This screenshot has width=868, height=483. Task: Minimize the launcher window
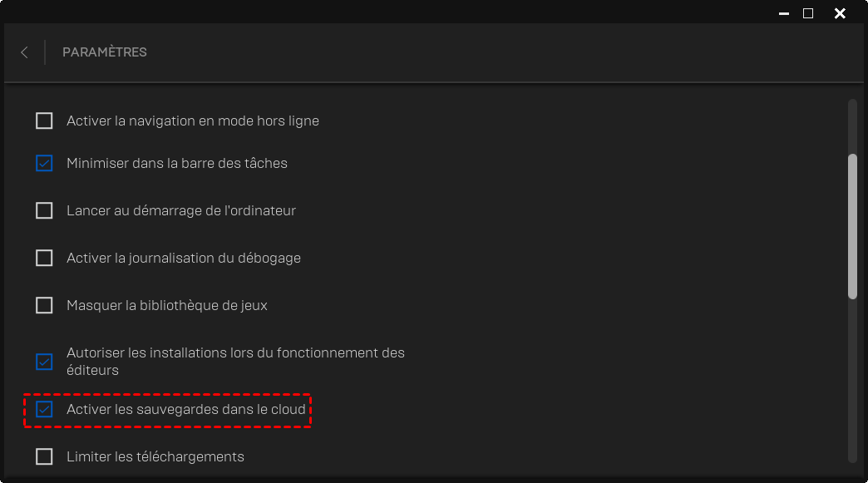[784, 13]
